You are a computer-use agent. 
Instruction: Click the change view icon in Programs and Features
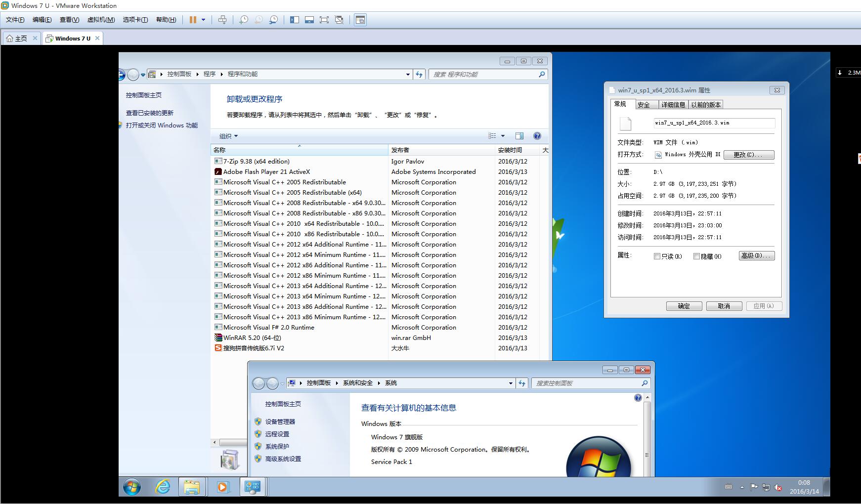click(x=492, y=136)
